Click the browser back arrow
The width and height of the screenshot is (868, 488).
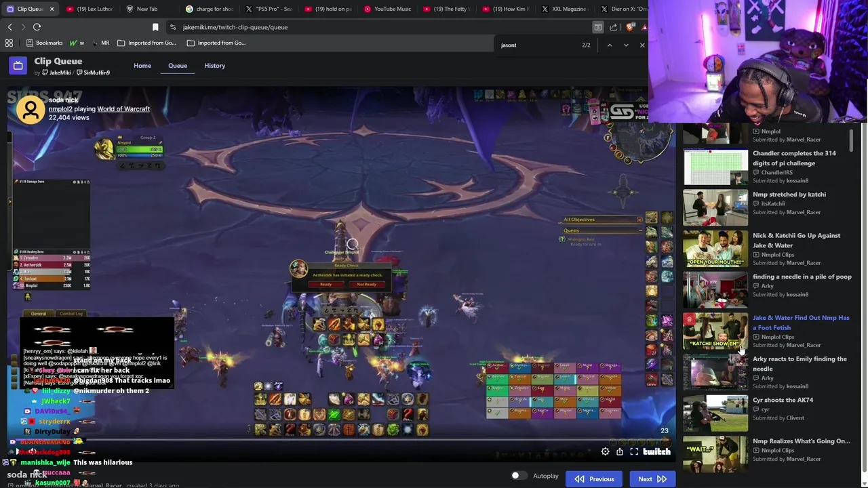pos(9,27)
